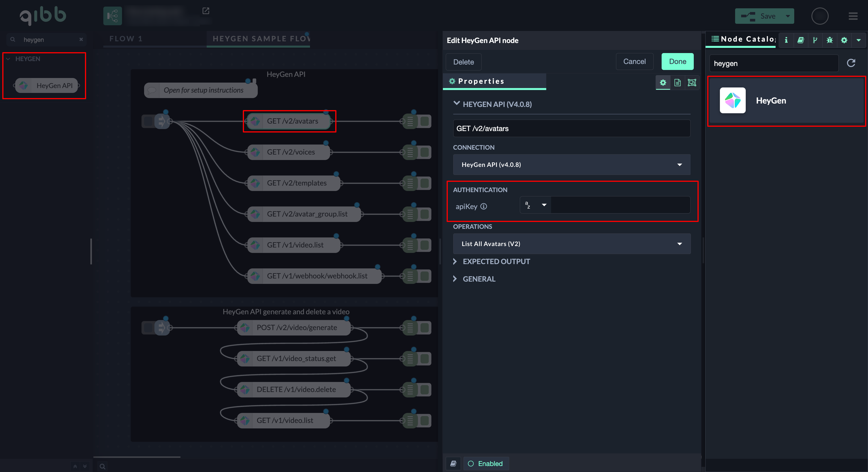Click the apiKey info icon
The height and width of the screenshot is (472, 868).
(x=484, y=206)
